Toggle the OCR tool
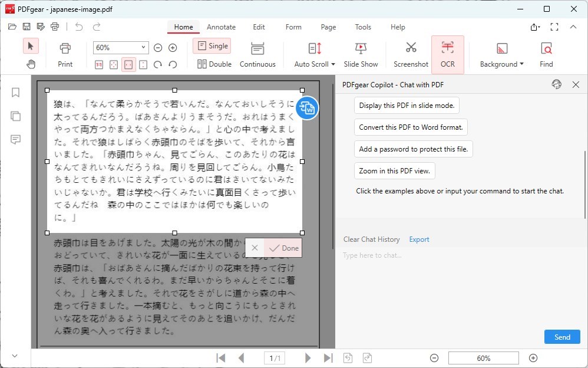 coord(447,55)
